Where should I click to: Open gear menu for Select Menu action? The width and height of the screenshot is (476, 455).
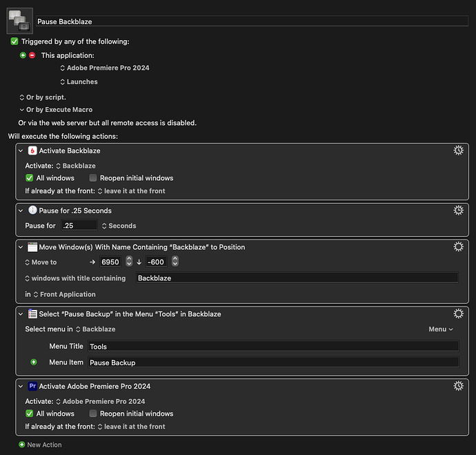click(457, 314)
